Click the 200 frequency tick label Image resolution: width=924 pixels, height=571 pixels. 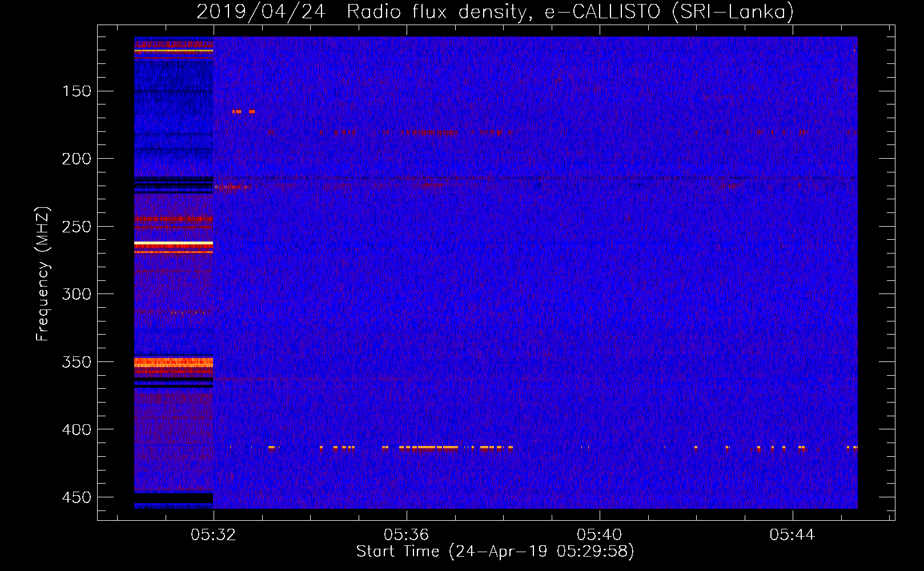click(x=77, y=159)
